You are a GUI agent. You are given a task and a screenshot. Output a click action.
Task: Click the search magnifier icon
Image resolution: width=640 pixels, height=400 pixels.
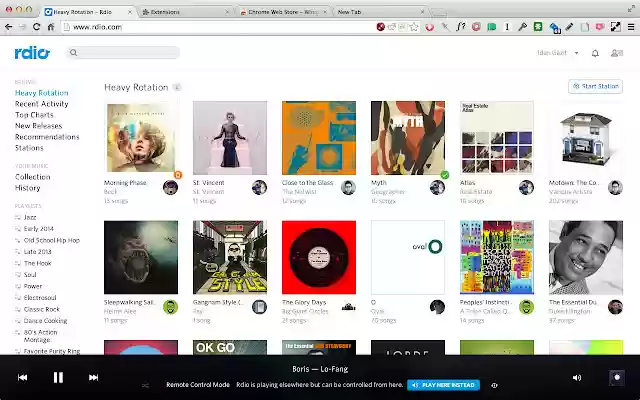[x=73, y=52]
